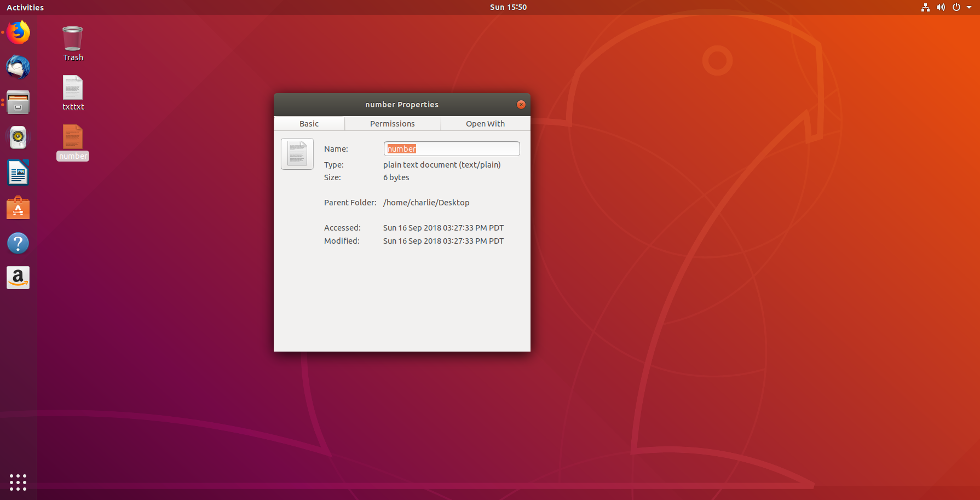Switch to the Permissions tab
The height and width of the screenshot is (500, 980).
coord(393,124)
